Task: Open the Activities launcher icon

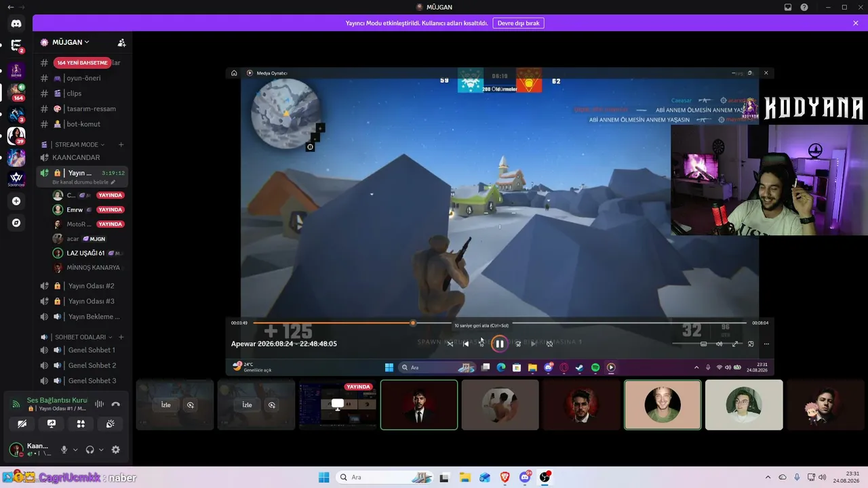Action: [x=81, y=424]
